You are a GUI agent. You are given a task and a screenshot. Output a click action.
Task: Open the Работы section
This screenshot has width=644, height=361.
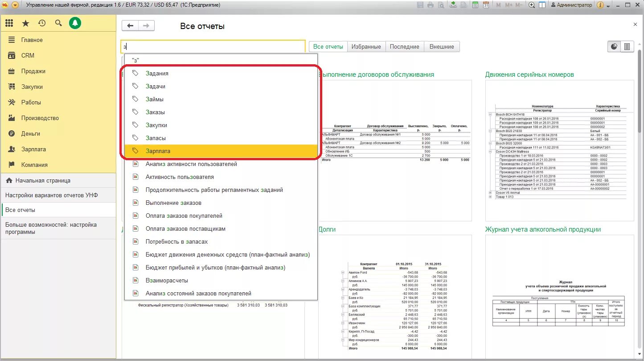tap(58, 102)
